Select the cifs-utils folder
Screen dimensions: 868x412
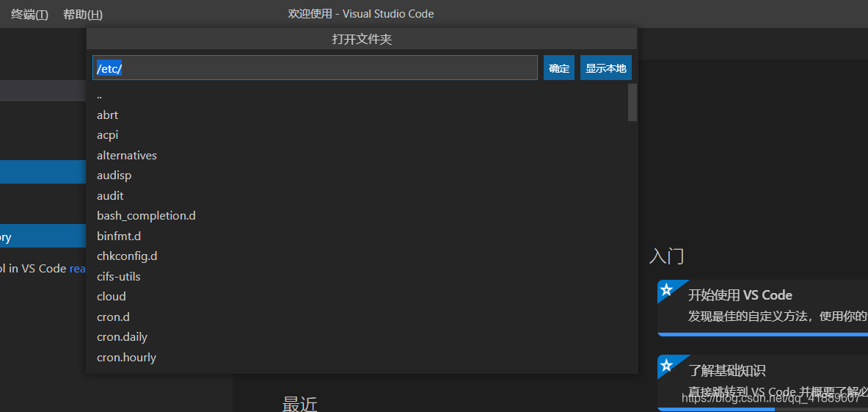point(361,276)
